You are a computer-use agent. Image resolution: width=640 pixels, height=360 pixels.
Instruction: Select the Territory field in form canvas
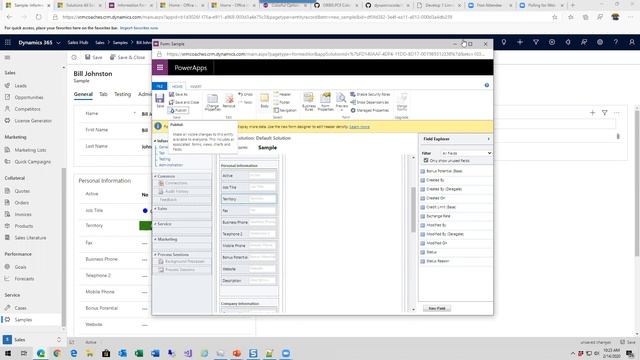click(249, 199)
